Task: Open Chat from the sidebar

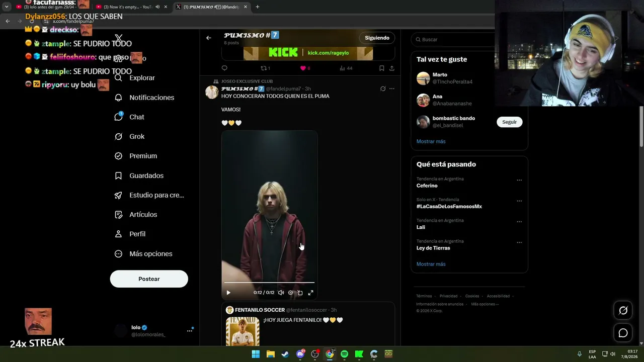Action: pos(130,117)
